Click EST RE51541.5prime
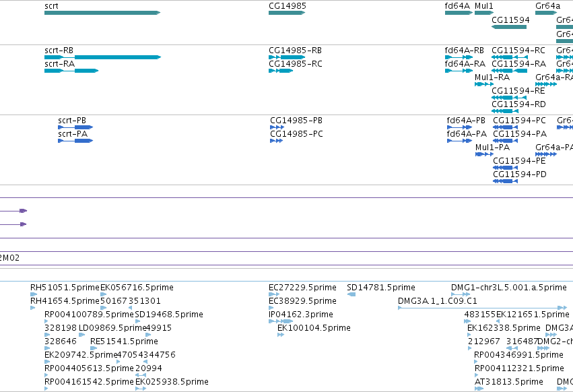 (93, 348)
